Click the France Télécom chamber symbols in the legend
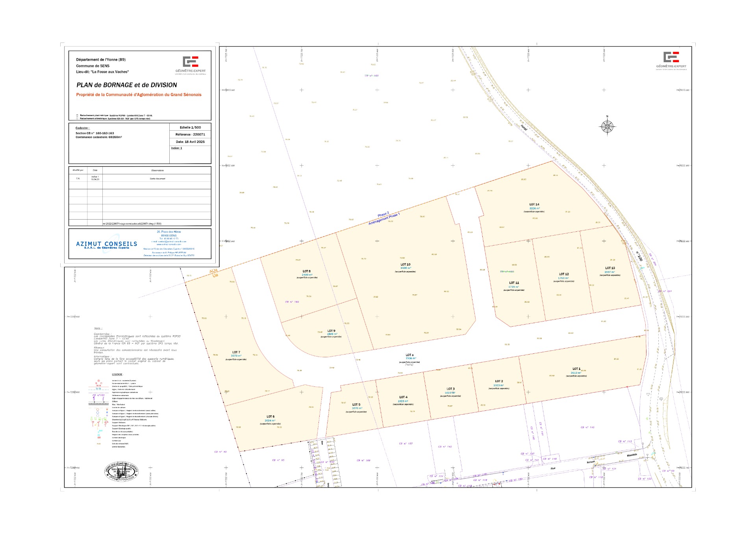756x534 pixels. tap(98, 419)
